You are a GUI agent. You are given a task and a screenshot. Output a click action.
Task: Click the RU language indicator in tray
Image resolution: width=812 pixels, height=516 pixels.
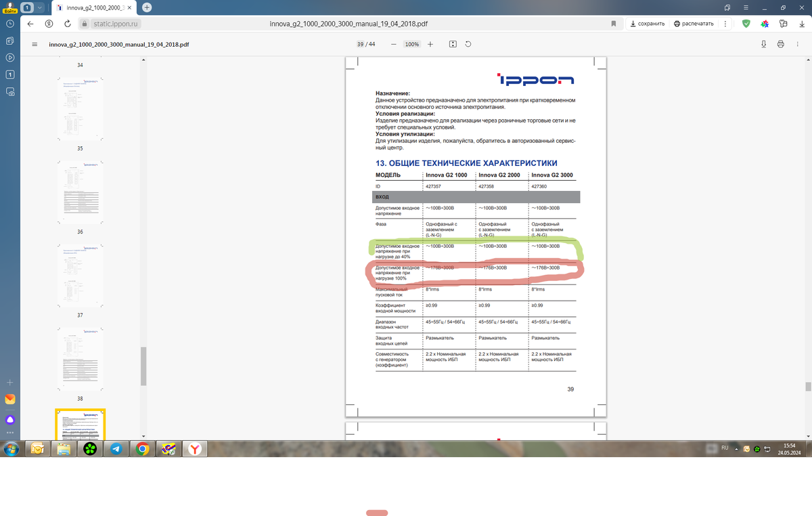click(724, 448)
